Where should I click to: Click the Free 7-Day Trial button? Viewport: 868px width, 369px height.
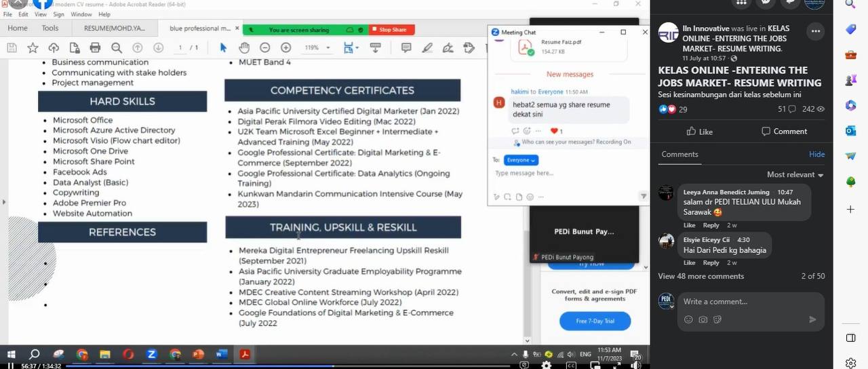[595, 321]
